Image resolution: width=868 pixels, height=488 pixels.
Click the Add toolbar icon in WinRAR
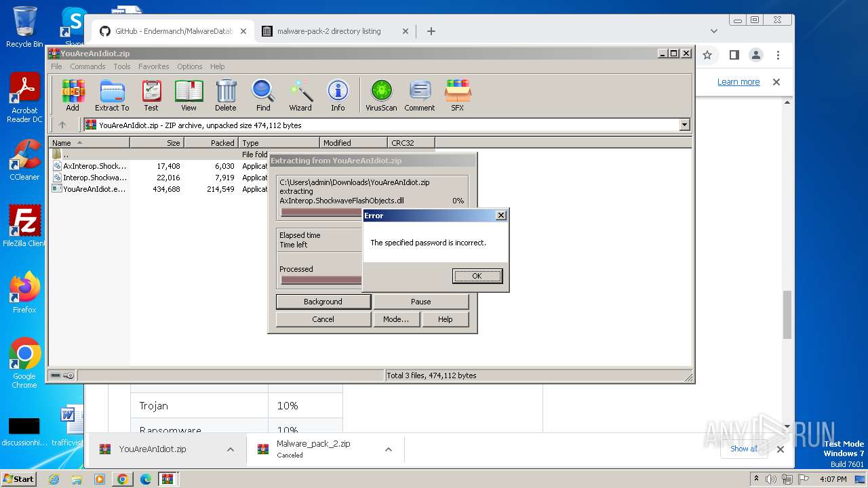point(73,95)
